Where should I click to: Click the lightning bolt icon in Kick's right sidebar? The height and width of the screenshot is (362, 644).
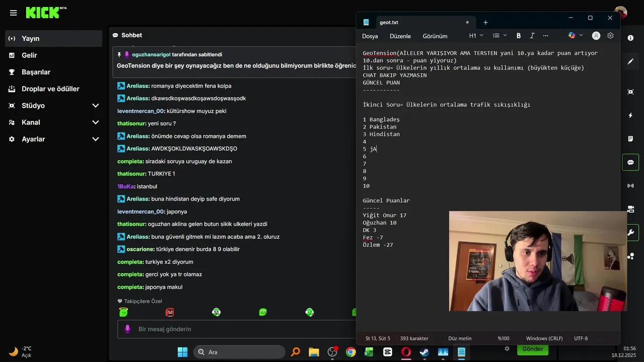tap(630, 116)
